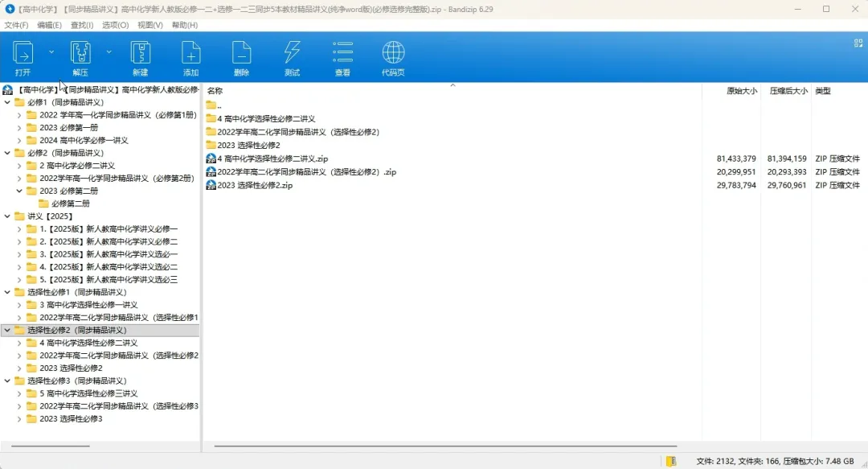Click the file list horizontal scrollbar

click(x=445, y=446)
